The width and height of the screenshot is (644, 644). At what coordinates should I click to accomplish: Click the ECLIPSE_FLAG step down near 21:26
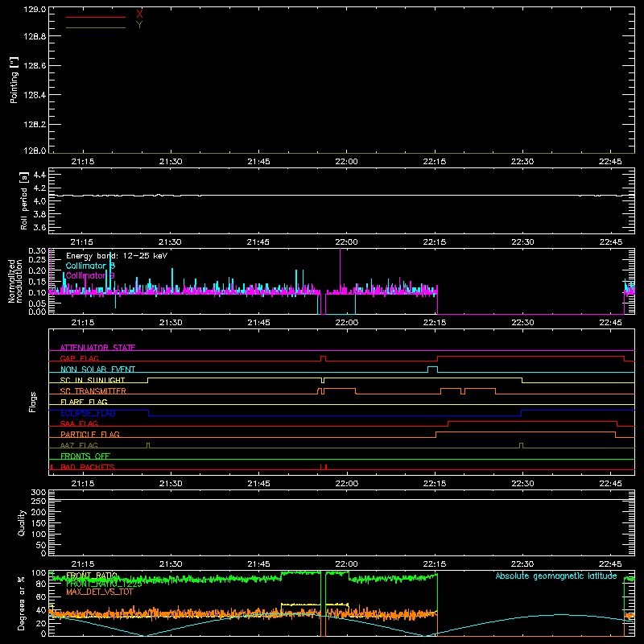(148, 413)
